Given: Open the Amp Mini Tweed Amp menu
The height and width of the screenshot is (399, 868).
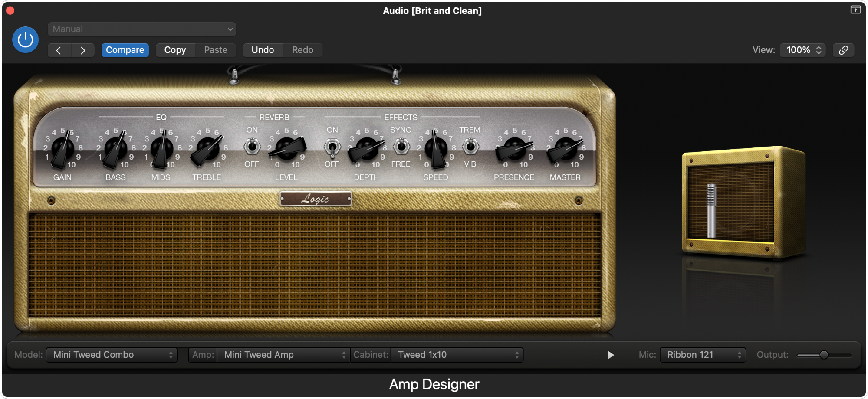Looking at the screenshot, I should click(x=283, y=355).
